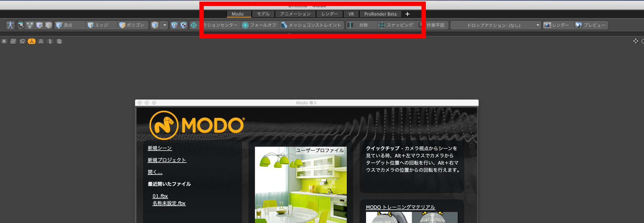The width and height of the screenshot is (644, 223).
Task: Open the ドロップアクション drop action dropdown
Action: [x=496, y=25]
